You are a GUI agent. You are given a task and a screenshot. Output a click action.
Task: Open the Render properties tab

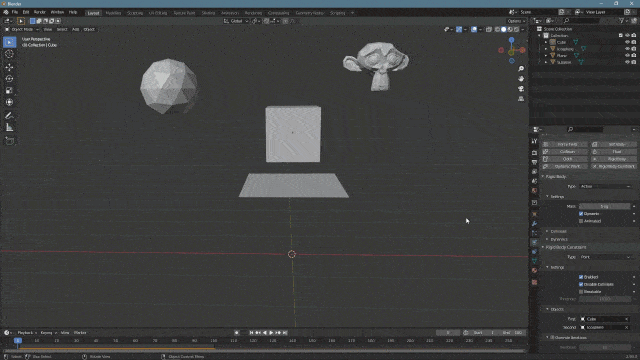pos(534,153)
